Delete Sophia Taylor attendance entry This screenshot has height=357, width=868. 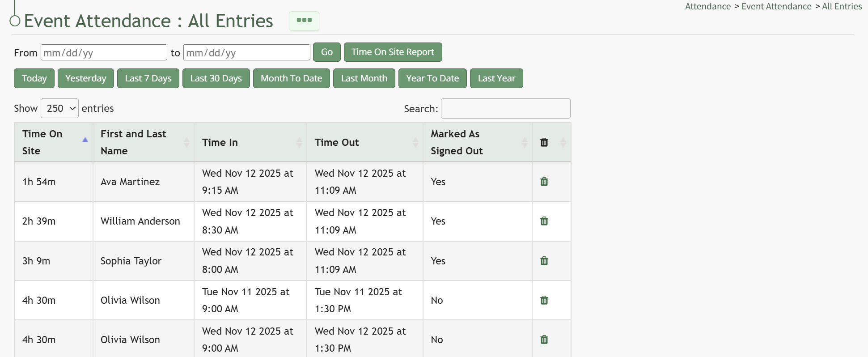(x=544, y=261)
